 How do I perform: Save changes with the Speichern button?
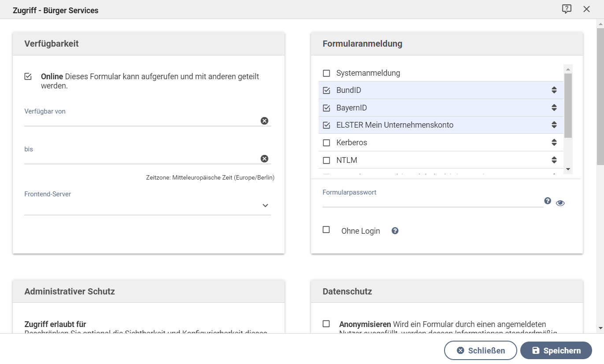point(556,350)
